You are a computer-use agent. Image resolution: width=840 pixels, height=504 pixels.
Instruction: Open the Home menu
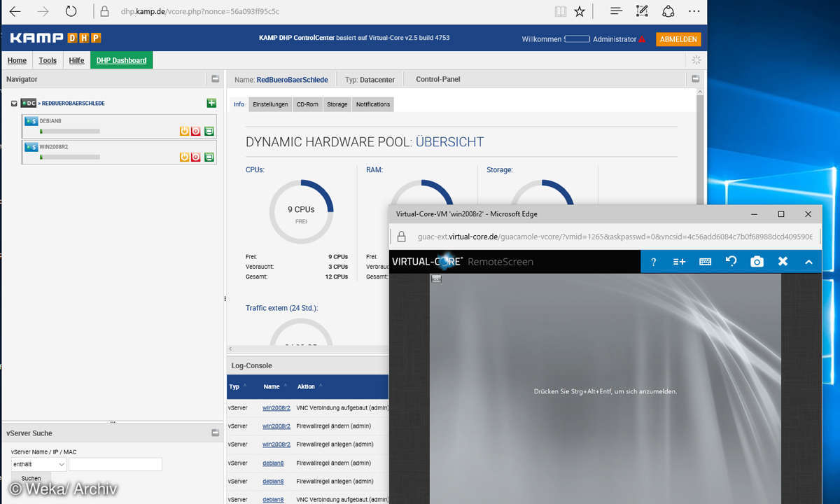click(x=17, y=60)
